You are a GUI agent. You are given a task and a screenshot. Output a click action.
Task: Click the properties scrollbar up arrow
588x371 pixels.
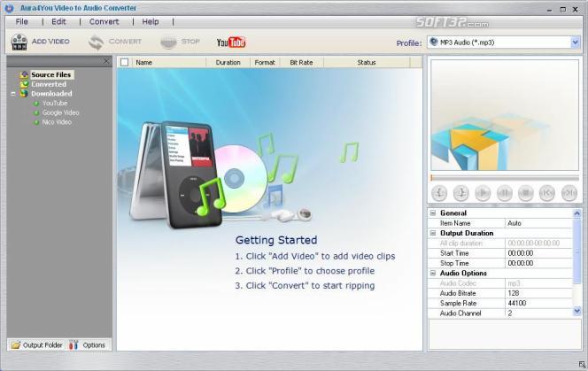point(576,213)
